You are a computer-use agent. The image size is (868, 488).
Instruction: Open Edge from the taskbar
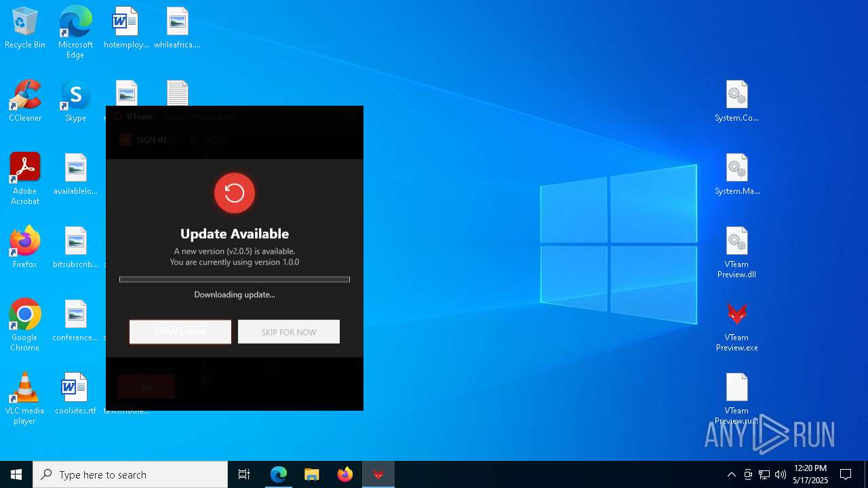[x=279, y=474]
